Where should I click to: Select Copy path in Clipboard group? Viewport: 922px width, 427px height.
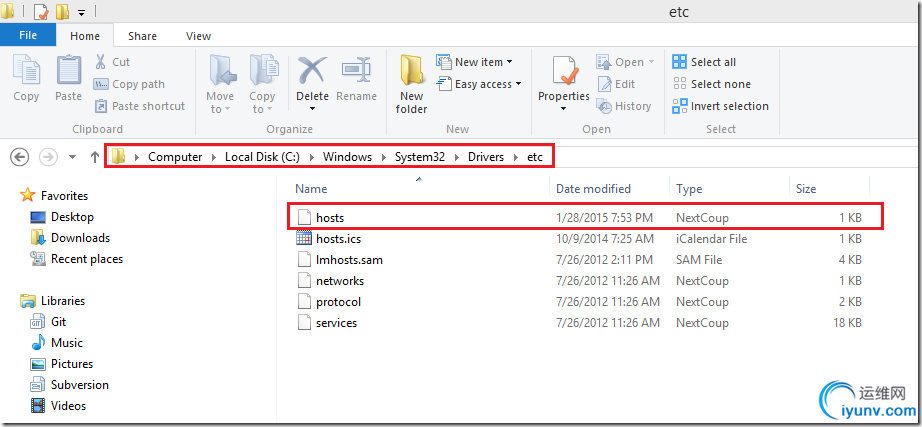129,84
